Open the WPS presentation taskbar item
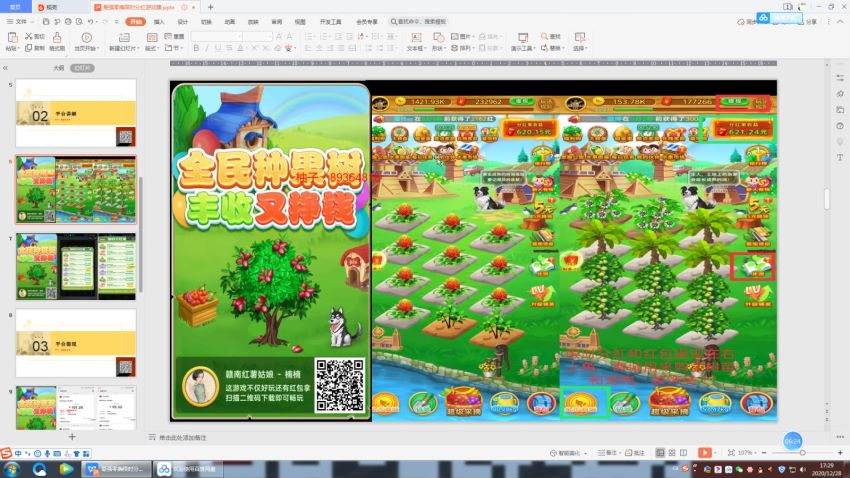This screenshot has width=850, height=478. tap(115, 469)
